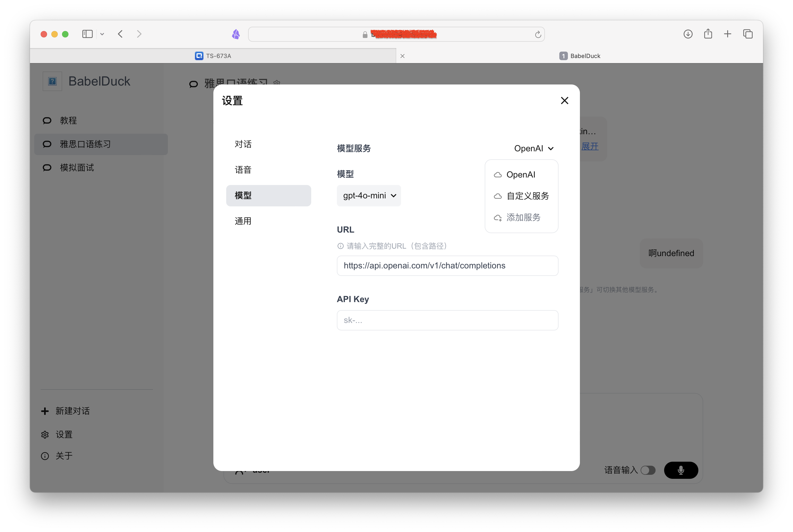Open the 模拟面试 conversation in sidebar
Viewport: 793px width, 532px height.
(x=101, y=168)
